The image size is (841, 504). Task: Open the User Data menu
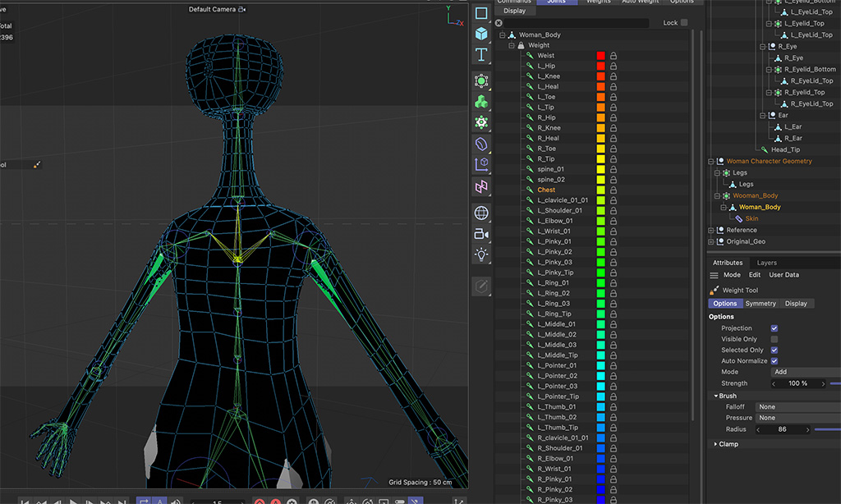(784, 275)
